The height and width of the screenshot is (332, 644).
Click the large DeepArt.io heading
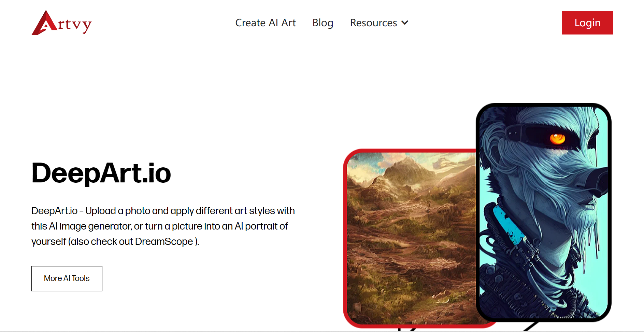click(101, 173)
